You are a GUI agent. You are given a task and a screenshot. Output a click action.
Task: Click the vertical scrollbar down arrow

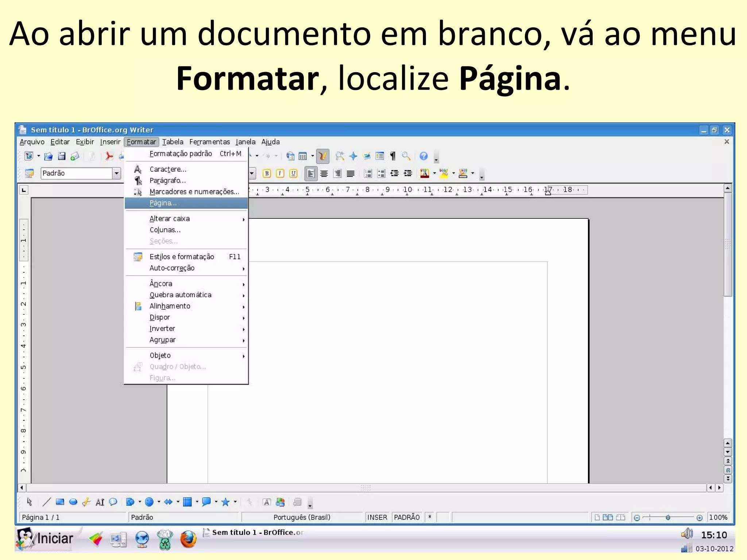pos(728,452)
